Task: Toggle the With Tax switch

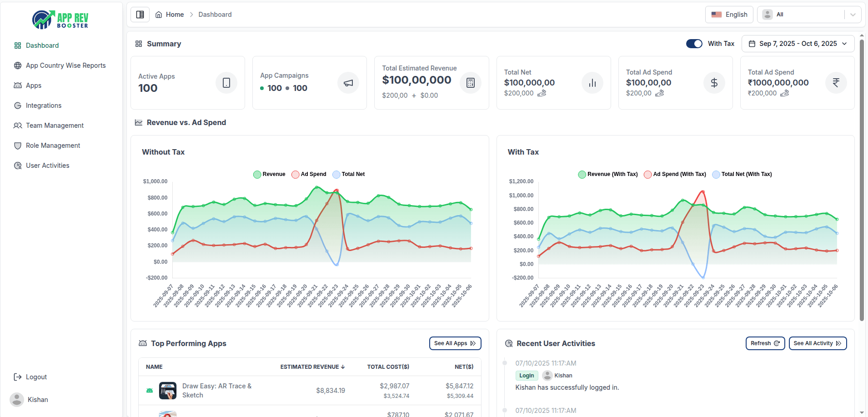Action: 694,44
